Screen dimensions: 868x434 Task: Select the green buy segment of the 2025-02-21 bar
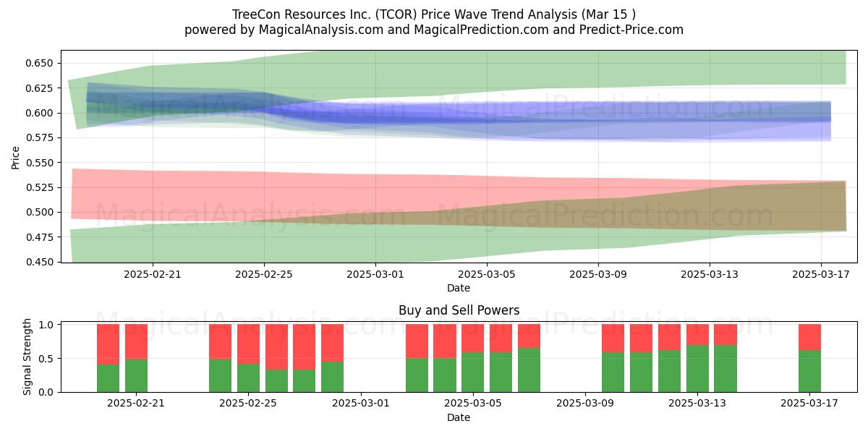[136, 375]
